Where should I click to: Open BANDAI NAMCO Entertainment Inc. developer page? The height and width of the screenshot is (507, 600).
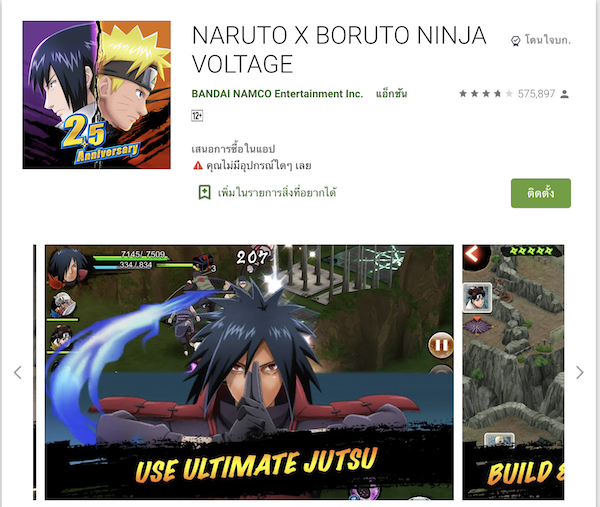[277, 94]
